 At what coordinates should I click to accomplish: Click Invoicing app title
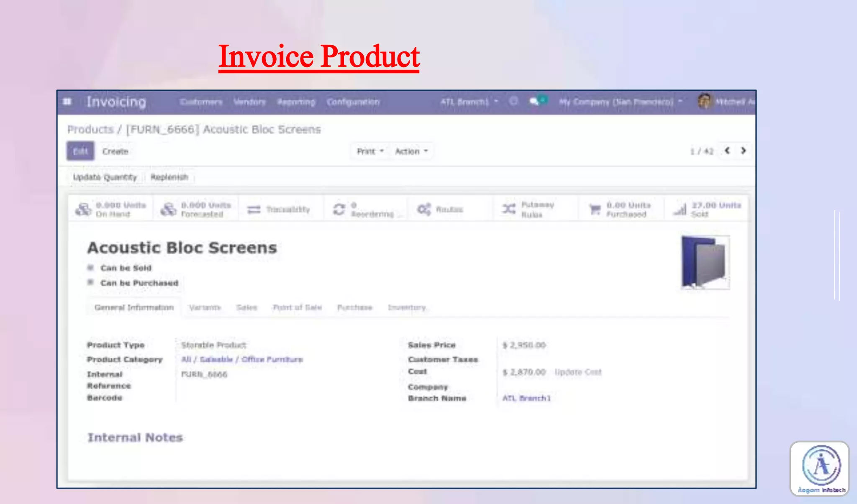(116, 102)
